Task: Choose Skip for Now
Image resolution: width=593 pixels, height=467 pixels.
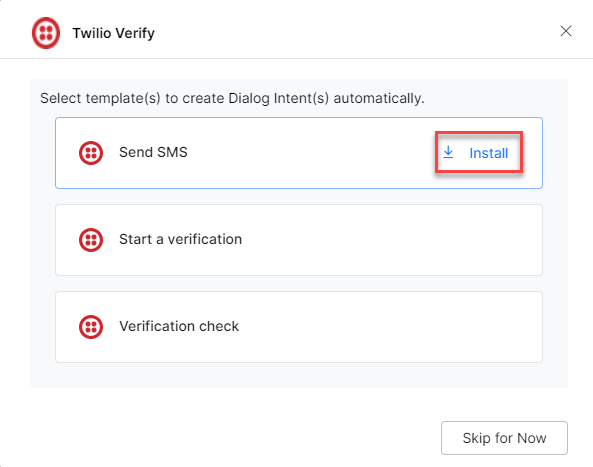Action: tap(504, 438)
